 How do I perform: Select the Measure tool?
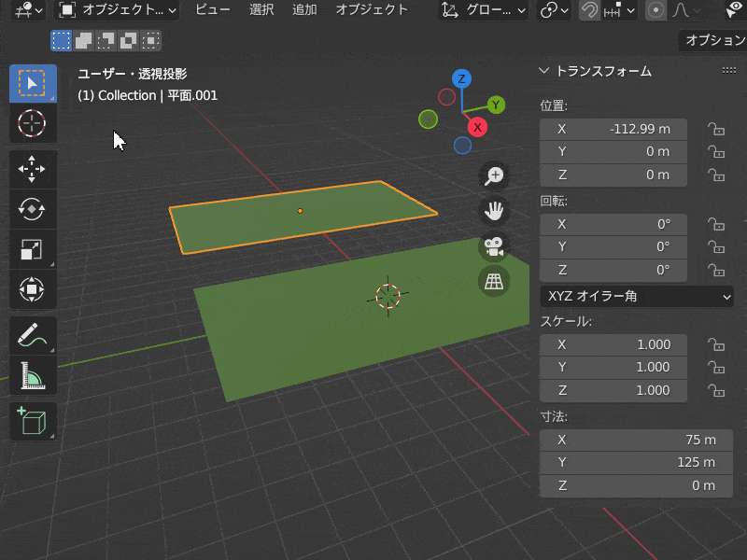click(x=33, y=375)
